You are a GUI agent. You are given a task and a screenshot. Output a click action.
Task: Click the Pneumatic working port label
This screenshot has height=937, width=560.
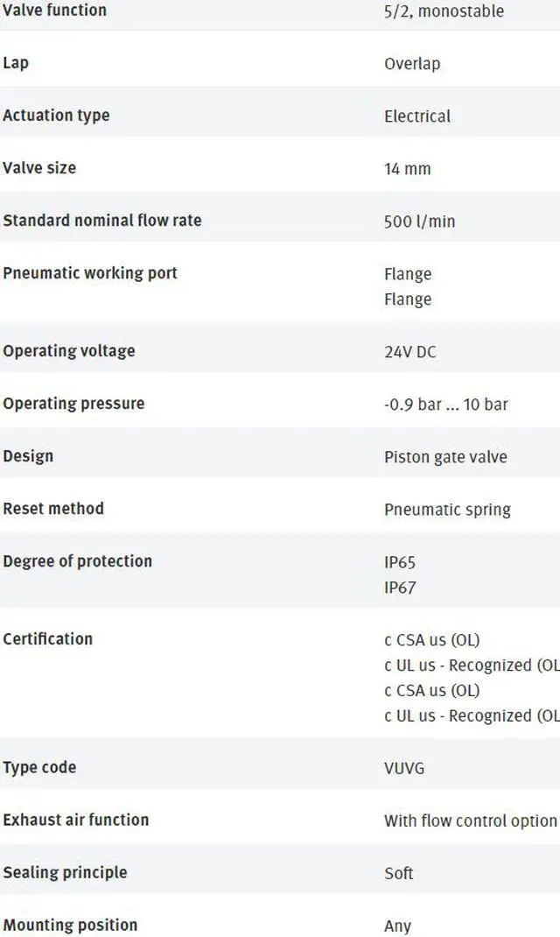[x=90, y=273]
